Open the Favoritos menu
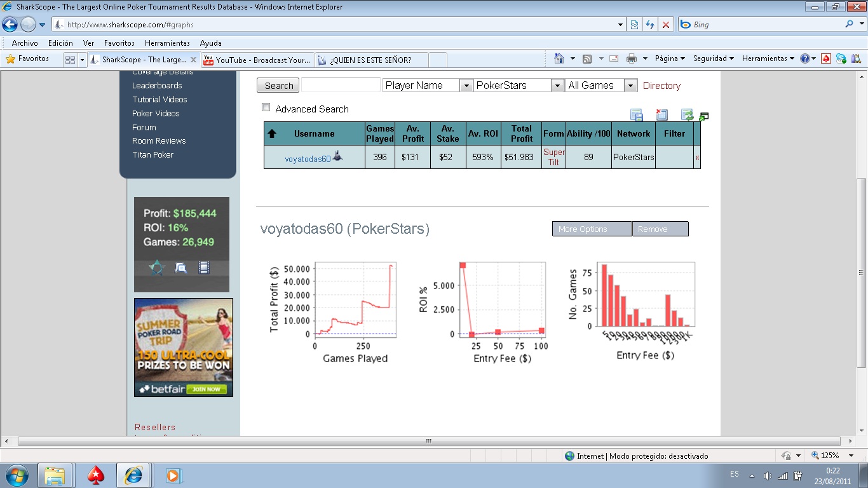This screenshot has height=488, width=868. click(x=119, y=43)
